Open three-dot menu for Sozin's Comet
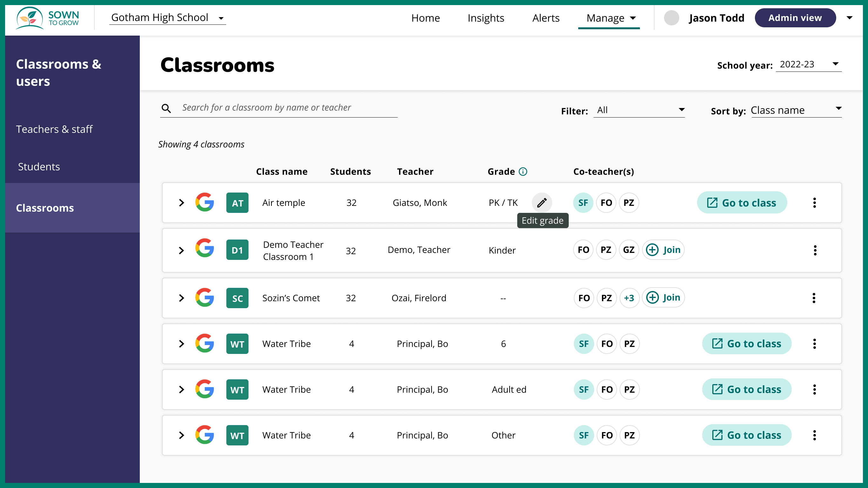 813,298
